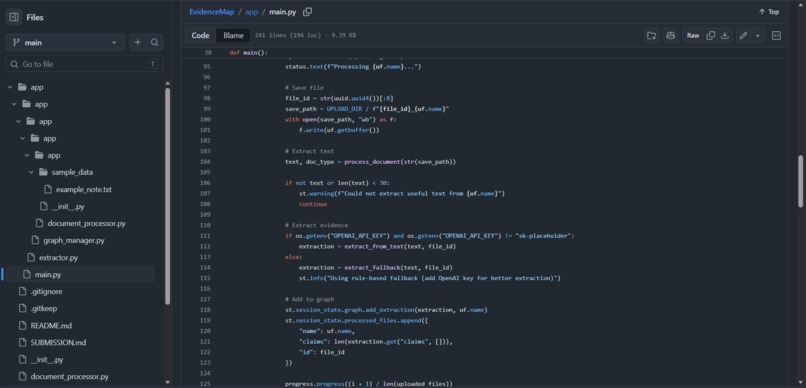Collapse the sample_data folder chevron

(31, 172)
